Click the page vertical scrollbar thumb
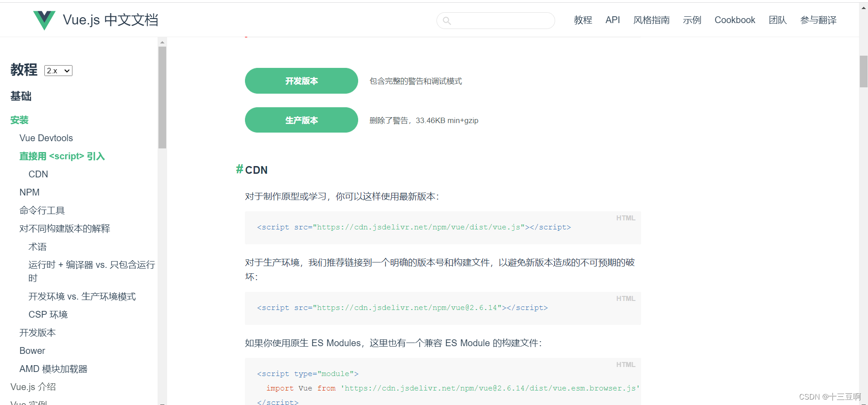The height and width of the screenshot is (405, 868). click(863, 71)
